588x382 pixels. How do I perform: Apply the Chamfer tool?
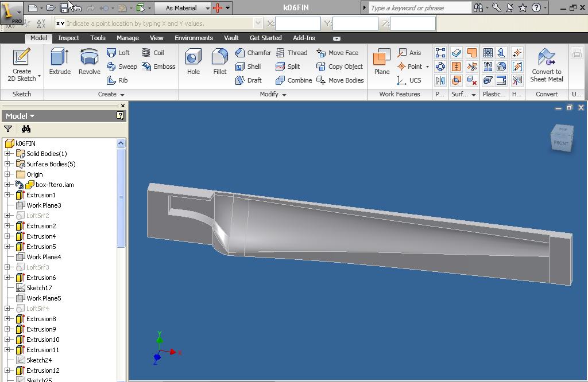[x=253, y=53]
